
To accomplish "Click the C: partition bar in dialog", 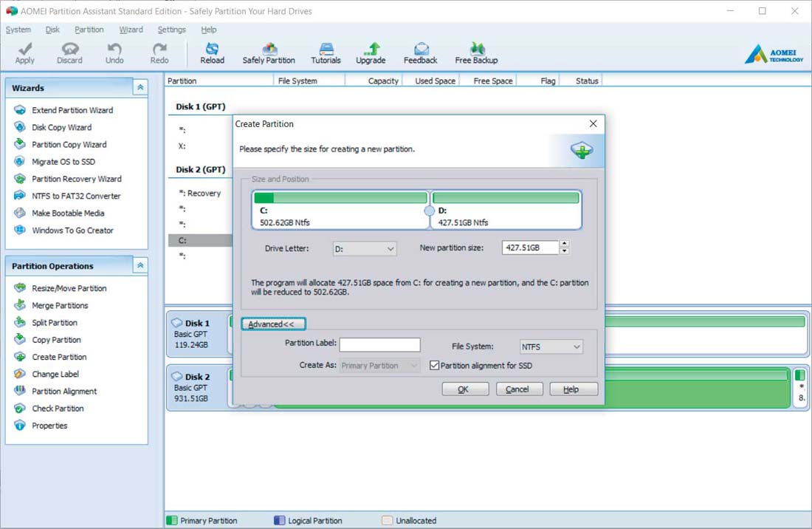I will coord(340,210).
